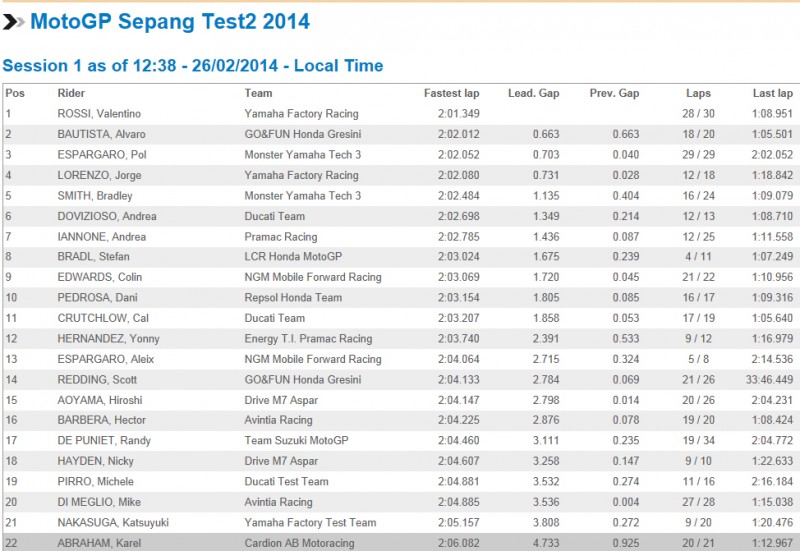Click the Lead. Gap column header
The height and width of the screenshot is (551, 800).
535,93
